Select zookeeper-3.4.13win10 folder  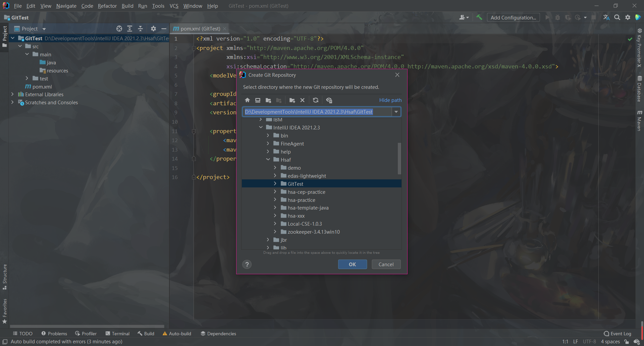point(314,232)
